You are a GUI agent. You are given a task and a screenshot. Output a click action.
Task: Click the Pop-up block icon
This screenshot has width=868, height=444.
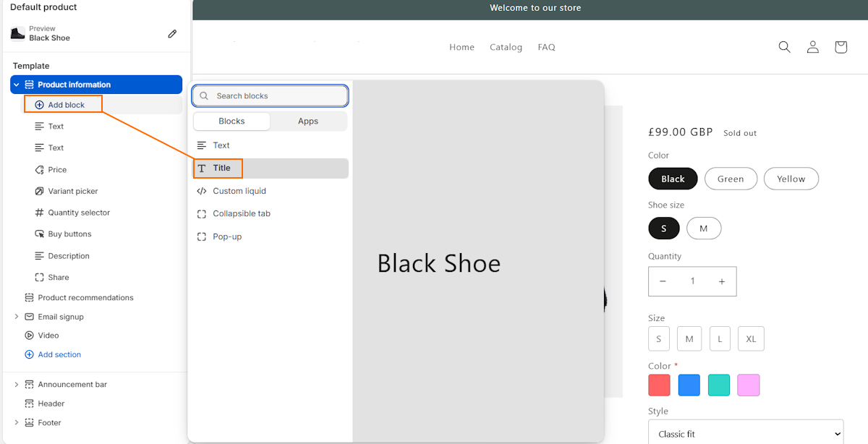[202, 236]
